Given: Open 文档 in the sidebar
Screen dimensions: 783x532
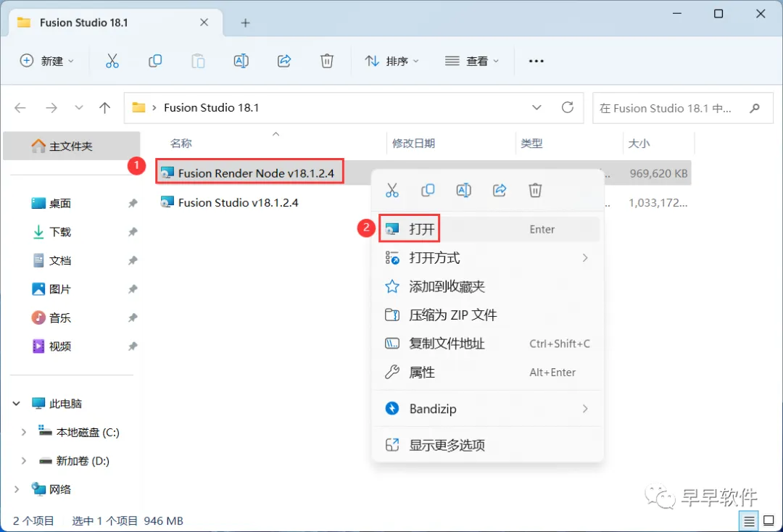Looking at the screenshot, I should click(x=60, y=260).
